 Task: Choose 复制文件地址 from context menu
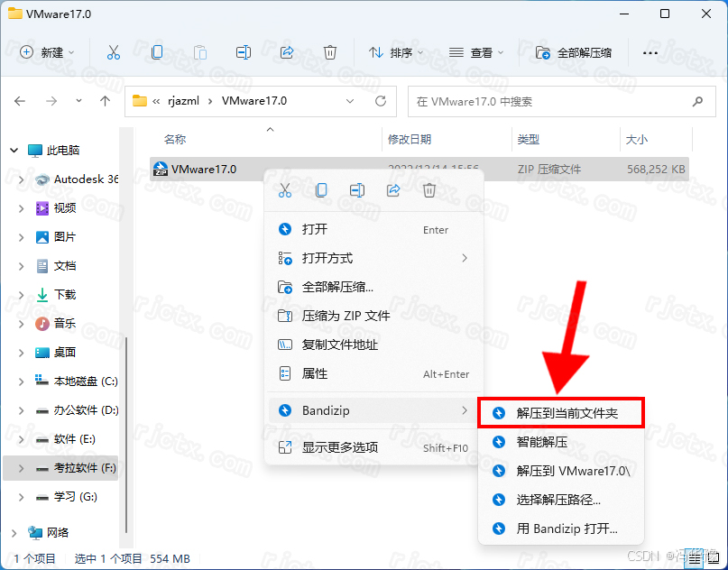coord(374,345)
